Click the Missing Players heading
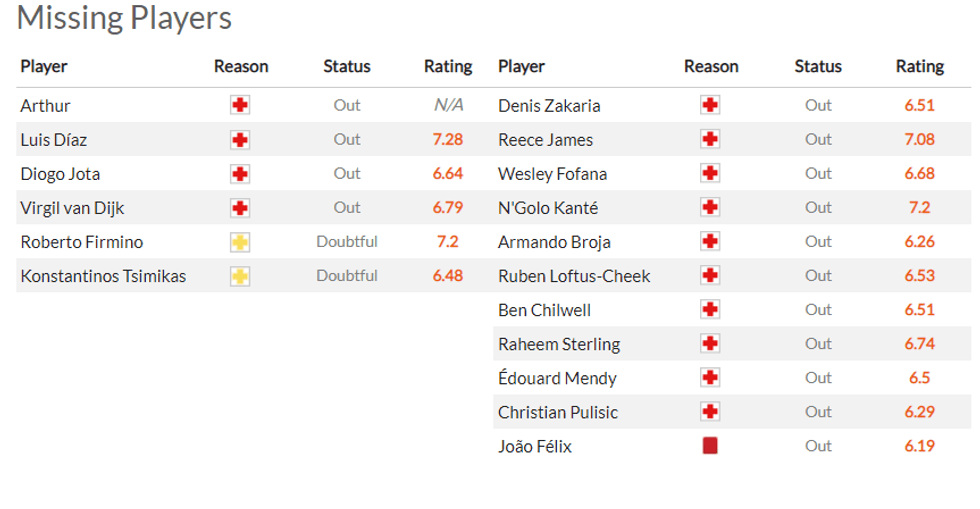 tap(124, 18)
